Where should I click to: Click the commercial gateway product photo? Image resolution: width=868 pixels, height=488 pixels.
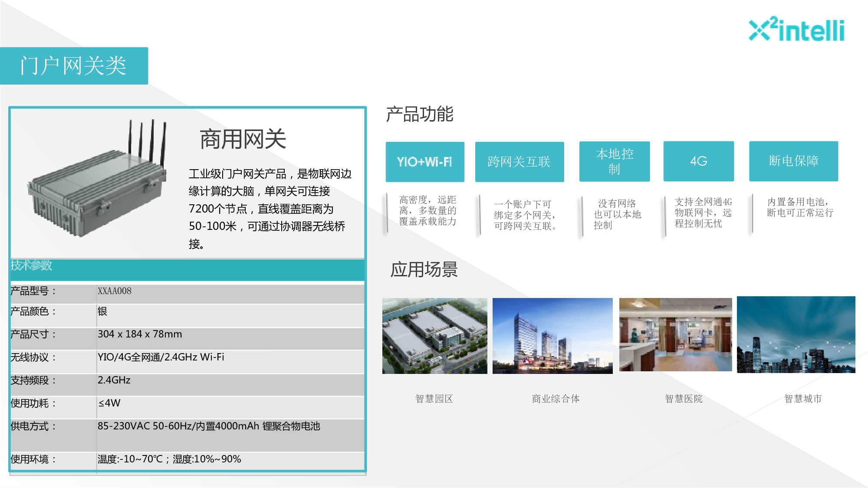tap(97, 179)
